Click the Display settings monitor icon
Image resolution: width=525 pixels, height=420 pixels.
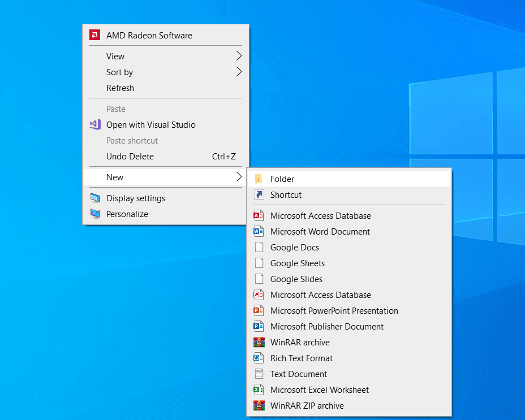click(95, 198)
